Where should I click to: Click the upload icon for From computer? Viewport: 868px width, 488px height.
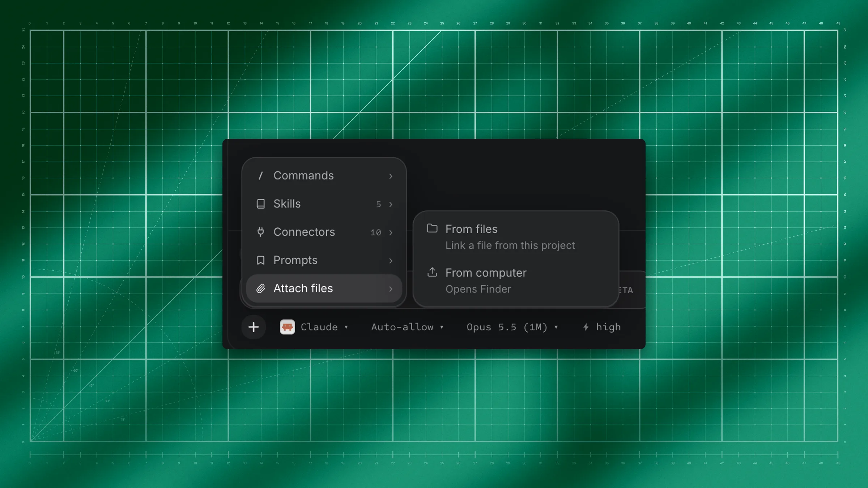432,272
